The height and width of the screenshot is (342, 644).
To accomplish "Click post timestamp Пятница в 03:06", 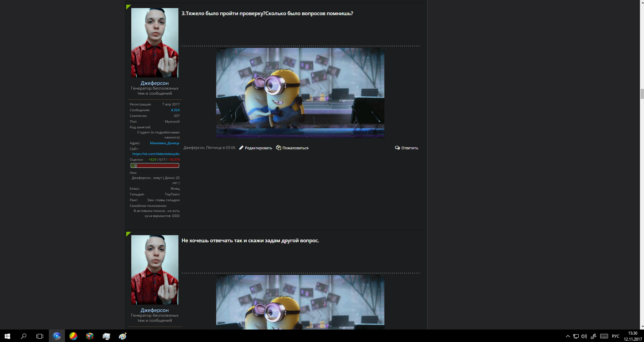I will [221, 148].
